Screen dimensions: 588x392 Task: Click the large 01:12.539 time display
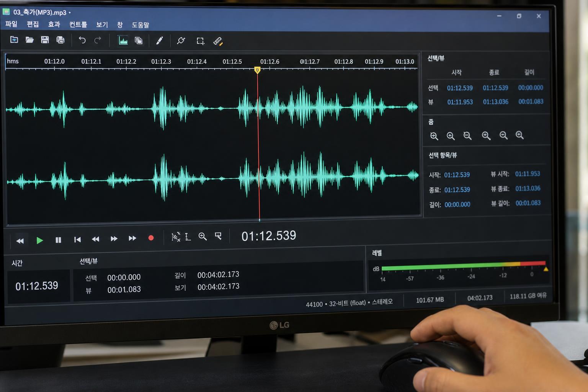(269, 236)
